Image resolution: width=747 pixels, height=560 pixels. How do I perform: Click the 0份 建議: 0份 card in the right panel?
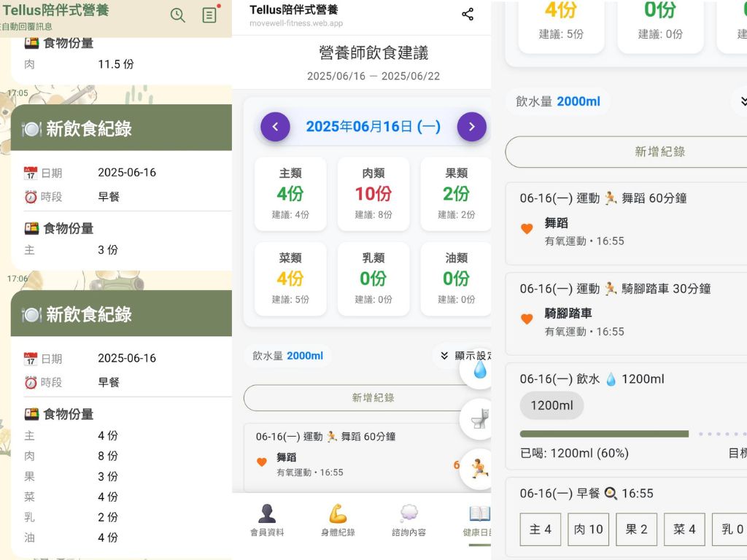pos(660,27)
